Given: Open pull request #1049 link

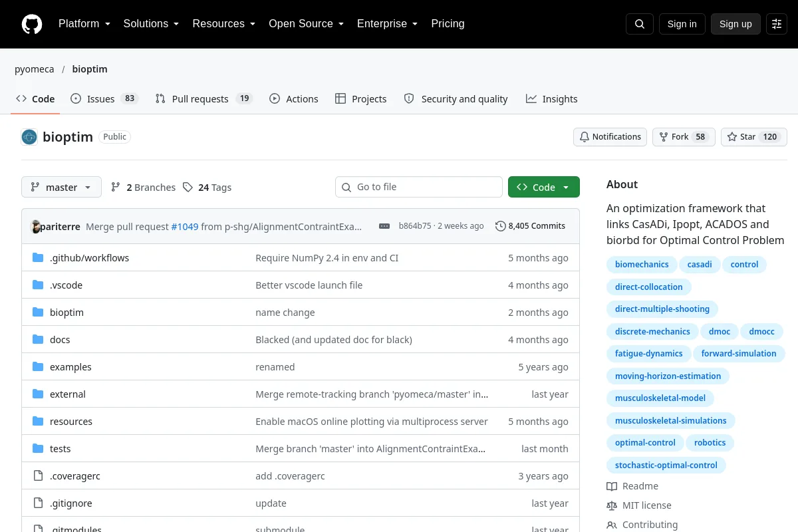Looking at the screenshot, I should (x=185, y=226).
